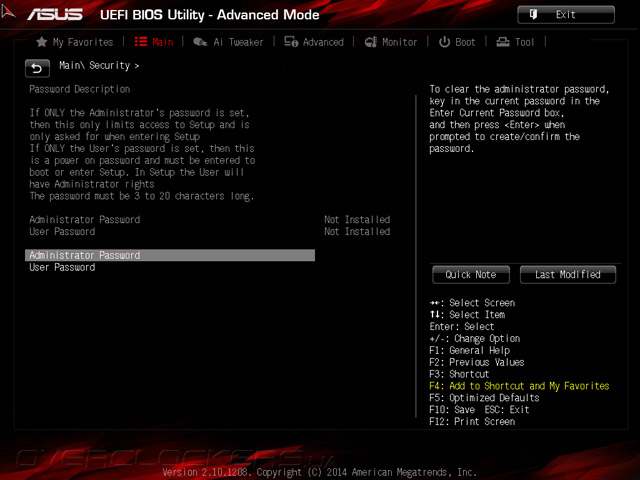The width and height of the screenshot is (640, 480).
Task: Select the highlighted Administrator Password option
Action: (x=170, y=256)
